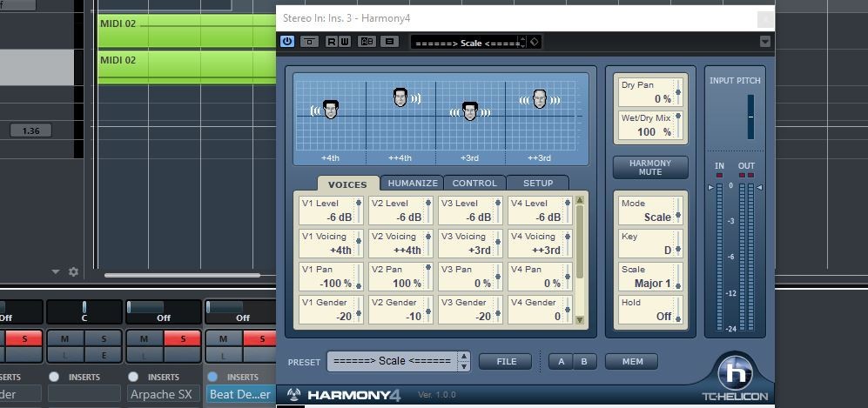Click the preset management diamond icon

tap(535, 42)
